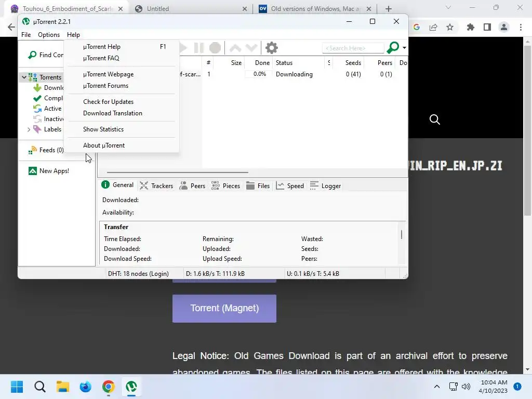Open Chrome extensions puzzle icon
The width and height of the screenshot is (532, 399).
click(471, 27)
